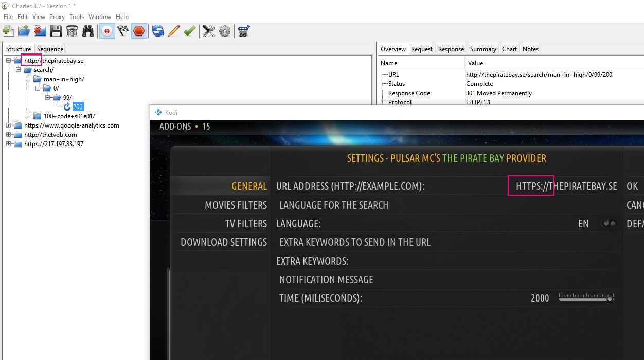Click OK in the Kodi settings dialog
This screenshot has height=360, width=644.
tap(632, 186)
